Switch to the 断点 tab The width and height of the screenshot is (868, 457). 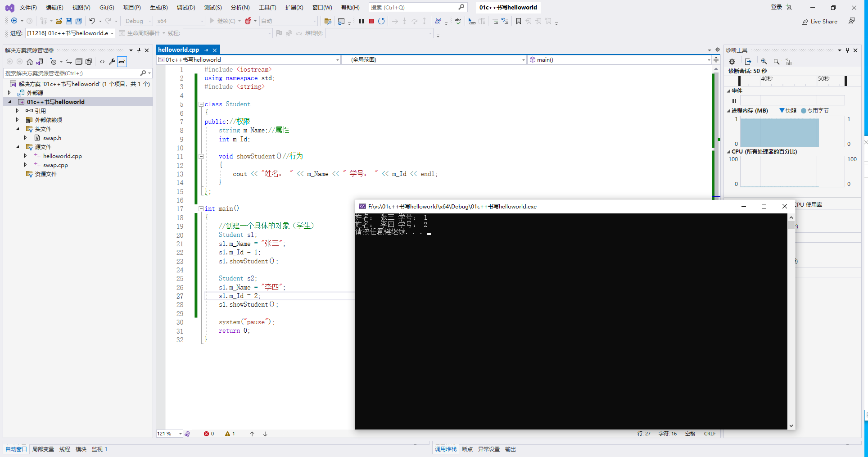coord(467,449)
